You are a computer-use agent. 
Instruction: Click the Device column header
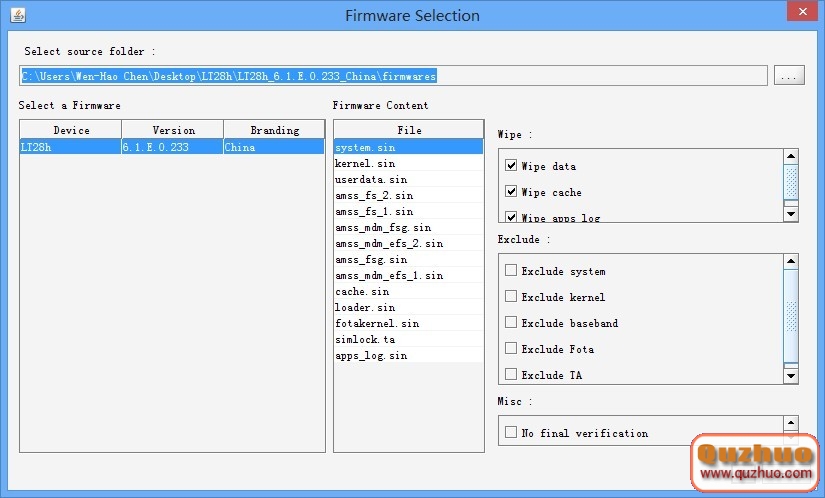pyautogui.click(x=71, y=130)
